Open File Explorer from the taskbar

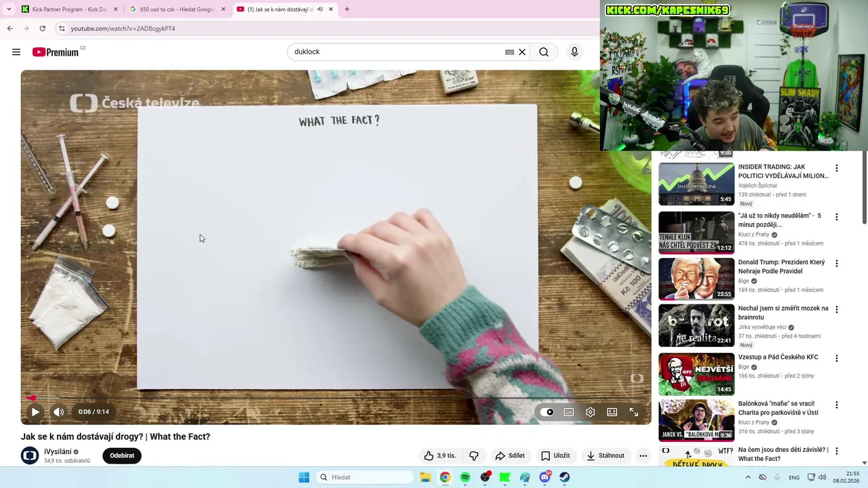425,477
